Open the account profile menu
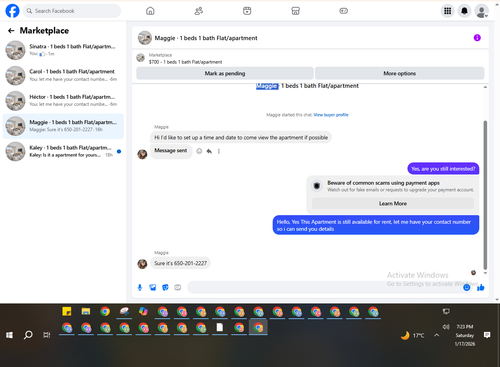Viewport: 500px width, 367px height. coord(481,11)
